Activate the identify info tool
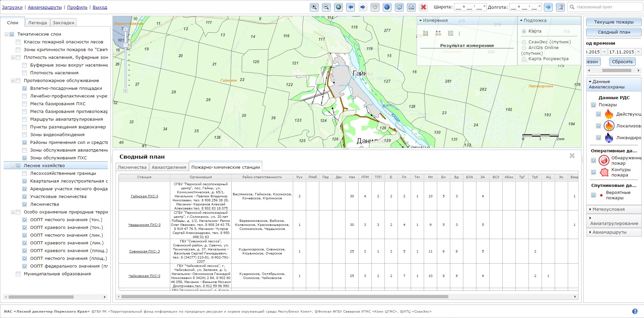644x318 pixels. pyautogui.click(x=387, y=7)
